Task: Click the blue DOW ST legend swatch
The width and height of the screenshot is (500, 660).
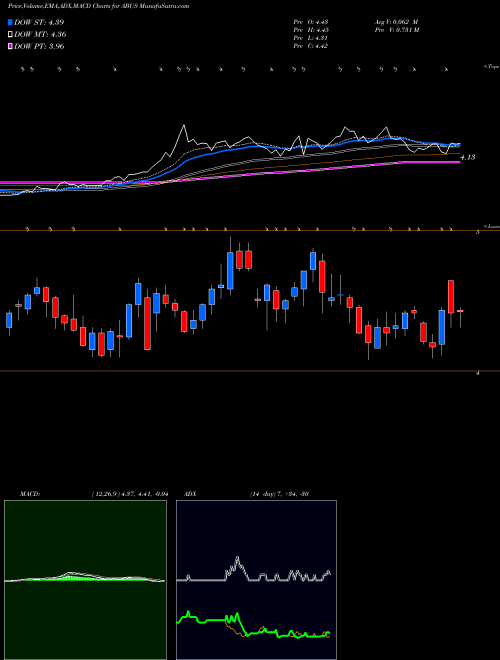Action: (x=10, y=22)
